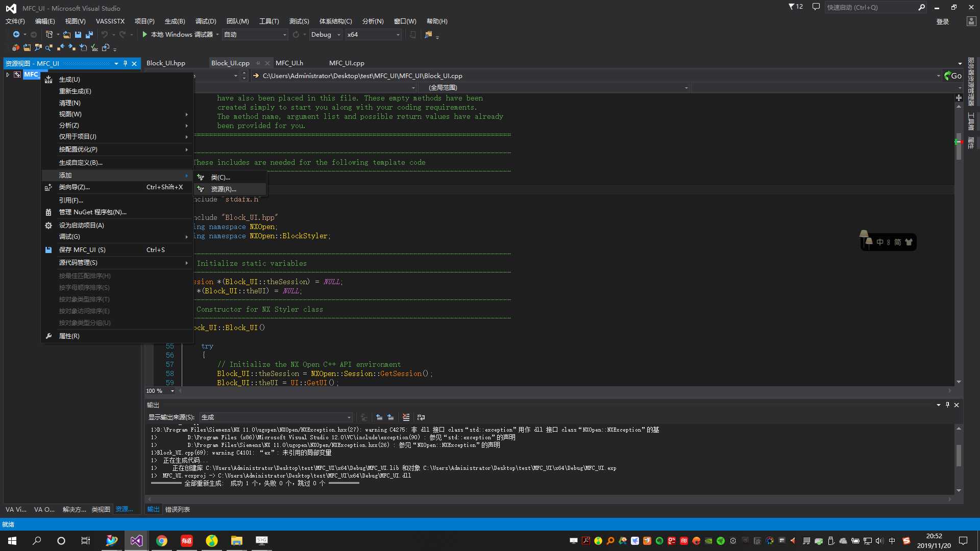
Task: Switch to the 错误列表 tab
Action: (178, 509)
